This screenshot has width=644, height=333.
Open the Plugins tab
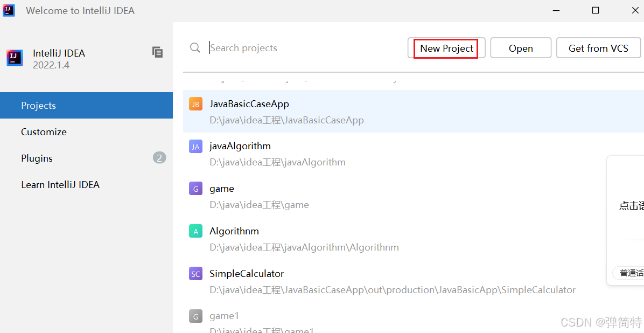[86, 158]
